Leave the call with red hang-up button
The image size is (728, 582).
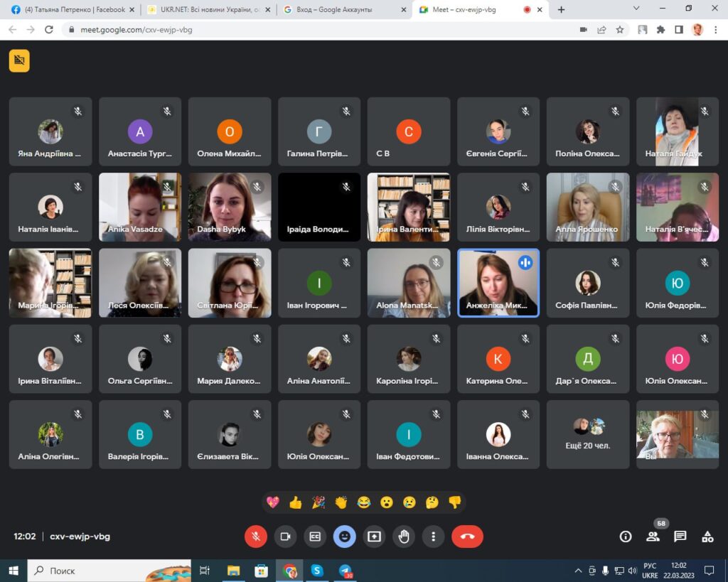click(467, 537)
